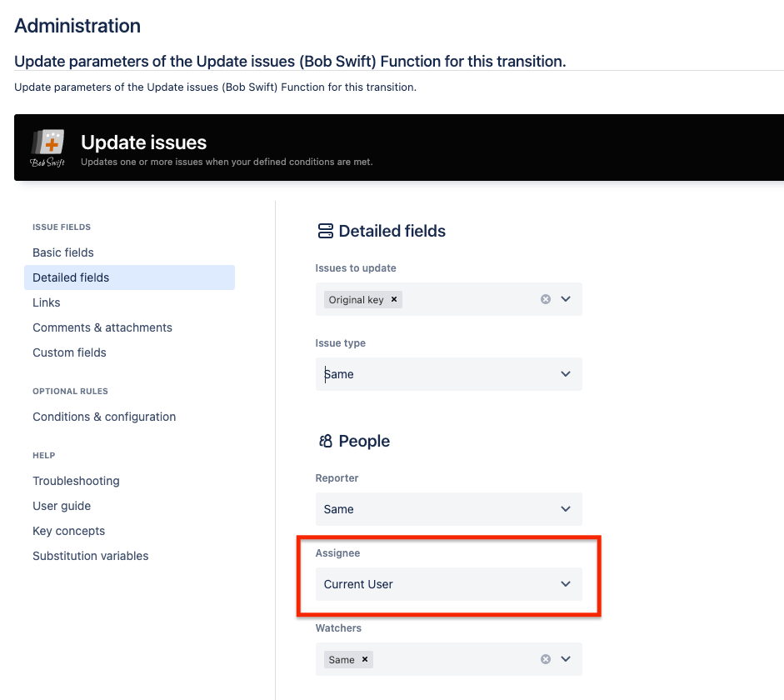This screenshot has height=700, width=784.
Task: Expand the Reporter dropdown chevron
Action: pyautogui.click(x=566, y=509)
